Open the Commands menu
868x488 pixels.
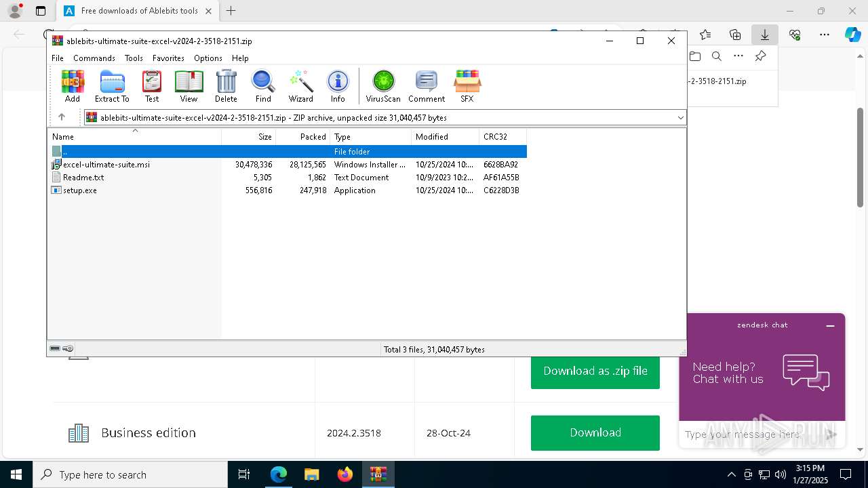coord(94,58)
